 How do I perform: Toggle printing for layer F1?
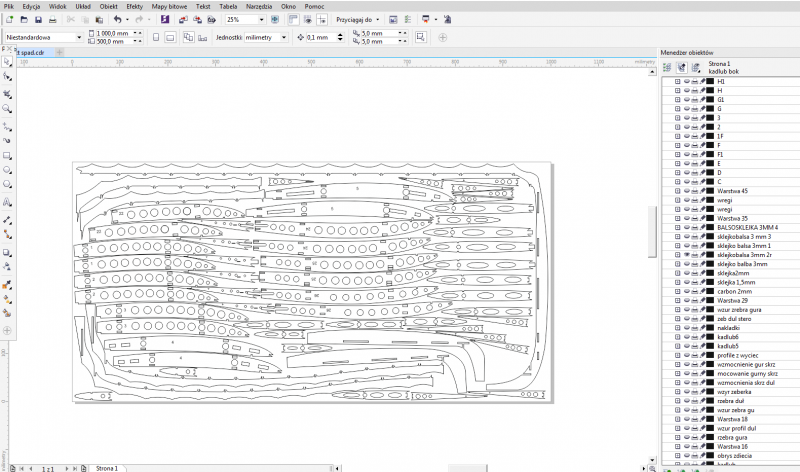(694, 154)
